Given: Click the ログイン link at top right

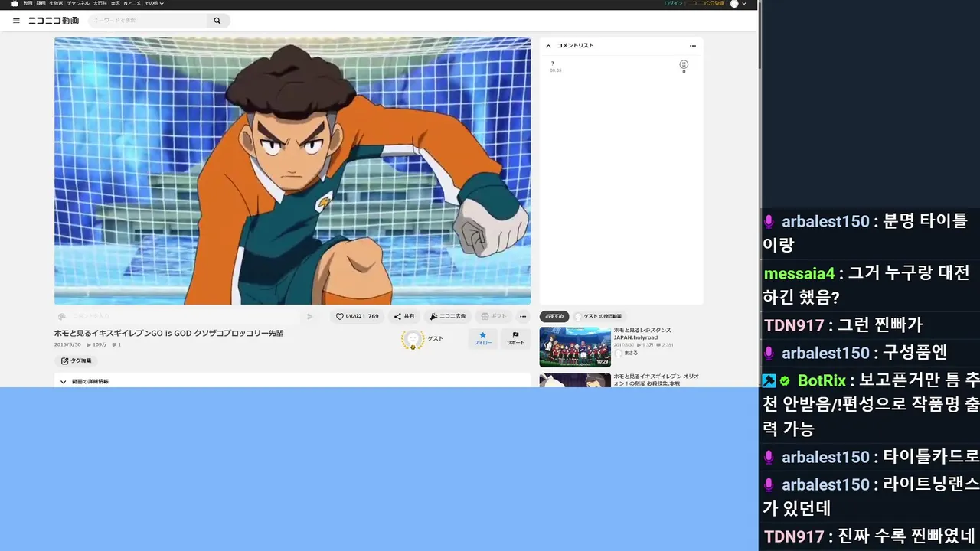Looking at the screenshot, I should point(673,3).
